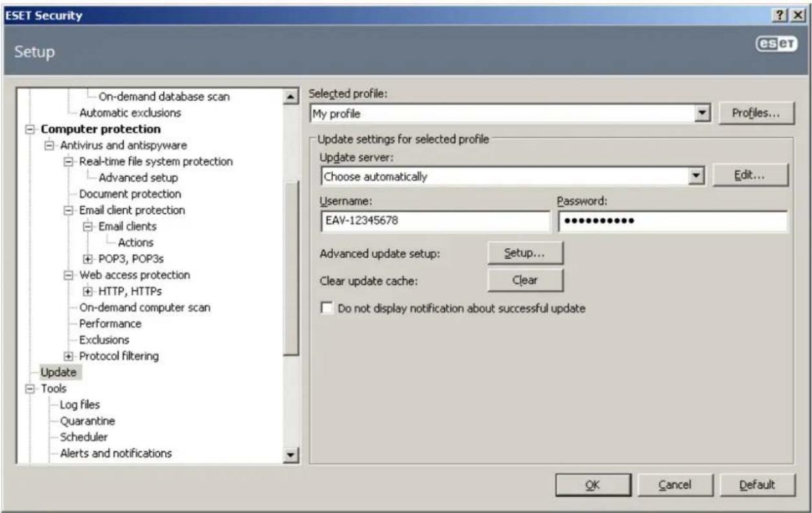This screenshot has height=513, width=812.
Task: Collapse Web access protection node
Action: [x=67, y=275]
